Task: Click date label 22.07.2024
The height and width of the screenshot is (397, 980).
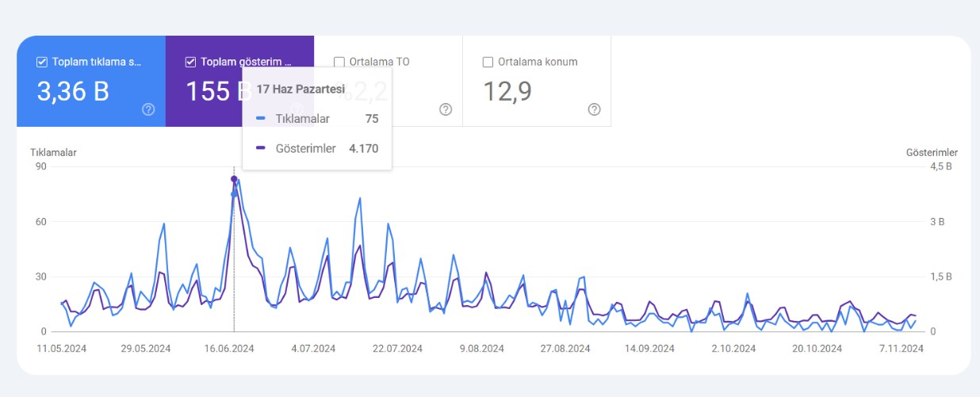Action: pos(396,348)
